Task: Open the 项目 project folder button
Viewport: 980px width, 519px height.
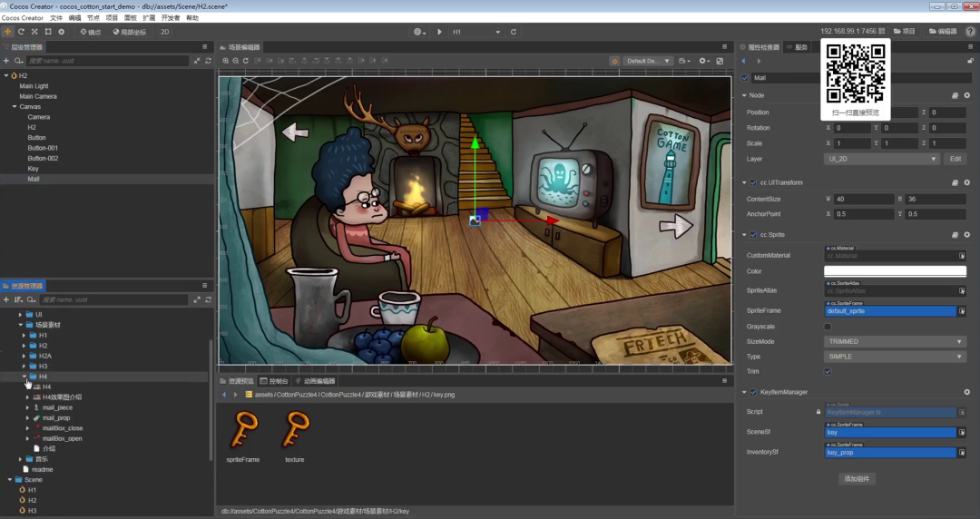Action: (x=905, y=31)
